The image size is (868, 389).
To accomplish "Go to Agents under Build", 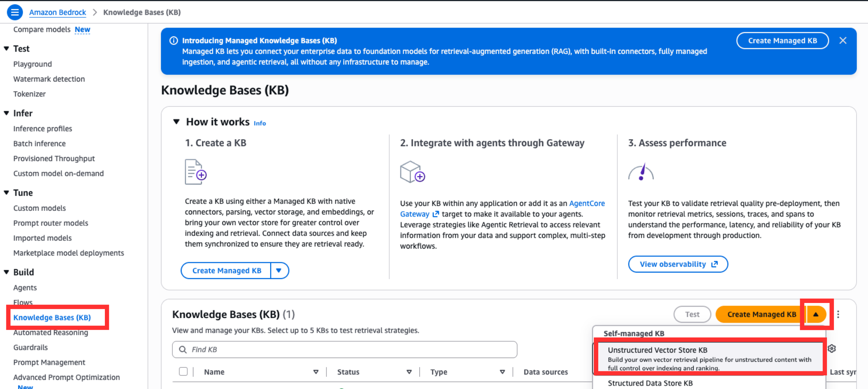I will [x=25, y=287].
